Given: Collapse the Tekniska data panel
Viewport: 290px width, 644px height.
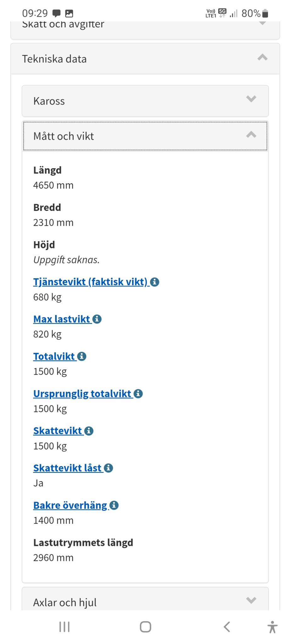Looking at the screenshot, I should pyautogui.click(x=145, y=59).
